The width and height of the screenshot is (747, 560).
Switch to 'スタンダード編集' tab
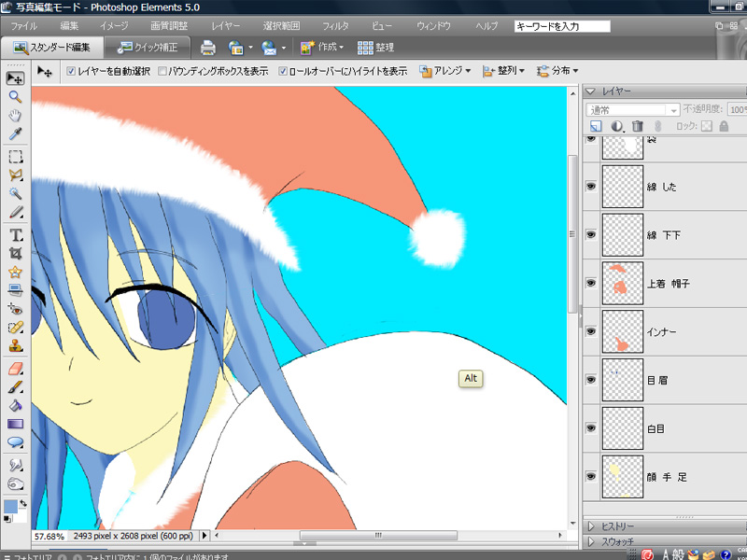[51, 48]
